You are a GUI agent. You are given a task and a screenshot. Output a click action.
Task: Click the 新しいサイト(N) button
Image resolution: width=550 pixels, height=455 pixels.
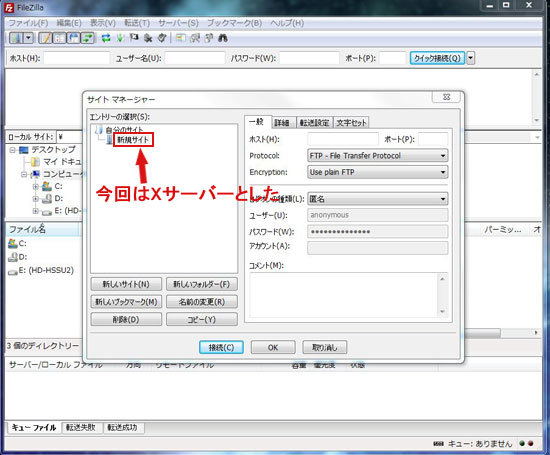pos(126,284)
